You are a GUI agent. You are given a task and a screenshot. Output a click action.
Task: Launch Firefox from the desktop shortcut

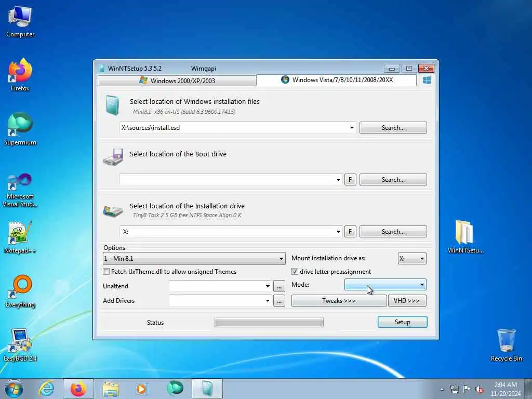pyautogui.click(x=20, y=75)
